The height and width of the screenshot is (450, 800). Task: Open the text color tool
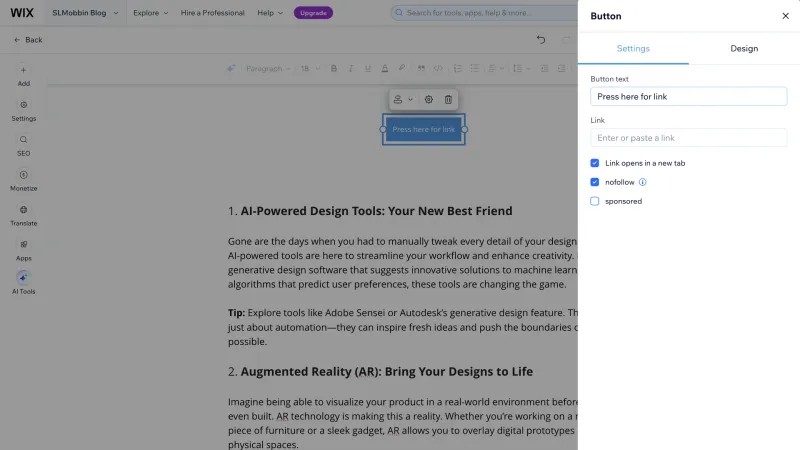(x=385, y=68)
